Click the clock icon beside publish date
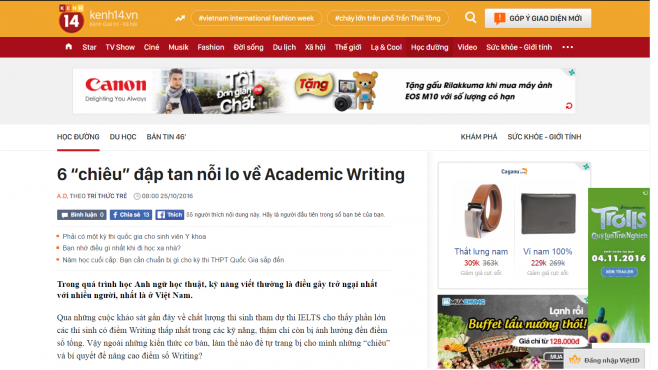The image size is (658, 370). pyautogui.click(x=137, y=196)
